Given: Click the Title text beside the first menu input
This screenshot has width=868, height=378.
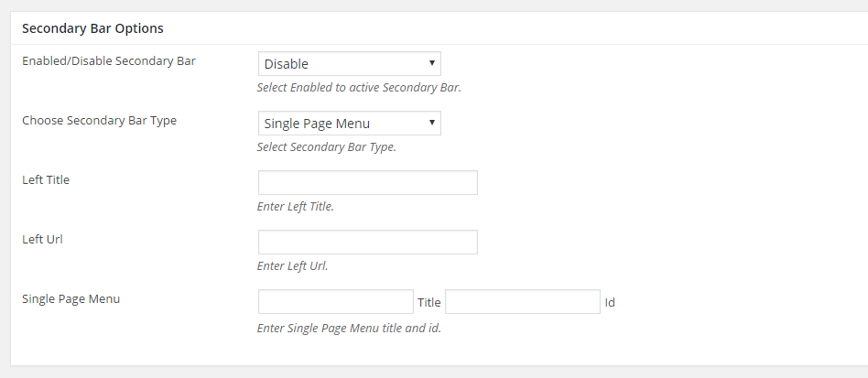Looking at the screenshot, I should pyautogui.click(x=429, y=302).
